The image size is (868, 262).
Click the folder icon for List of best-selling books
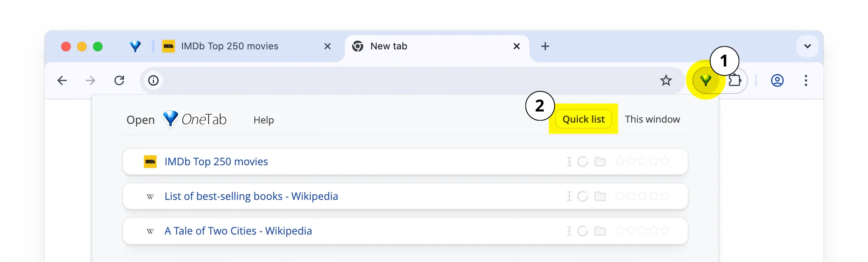600,196
